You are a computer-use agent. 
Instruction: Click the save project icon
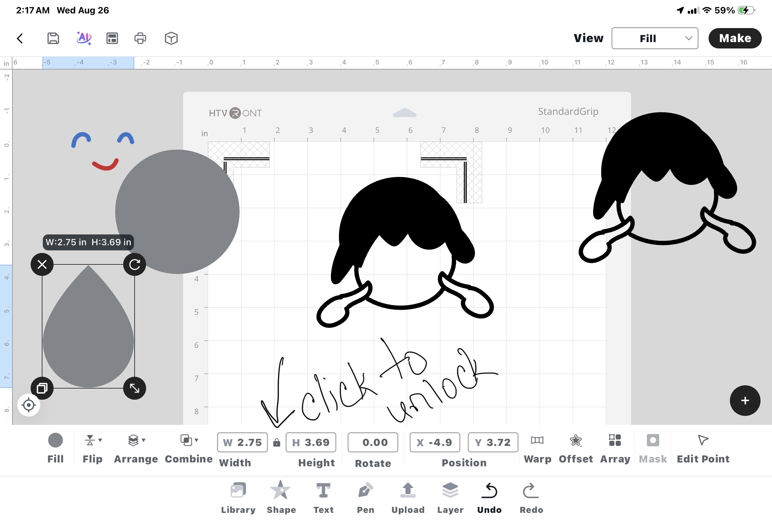tap(53, 38)
